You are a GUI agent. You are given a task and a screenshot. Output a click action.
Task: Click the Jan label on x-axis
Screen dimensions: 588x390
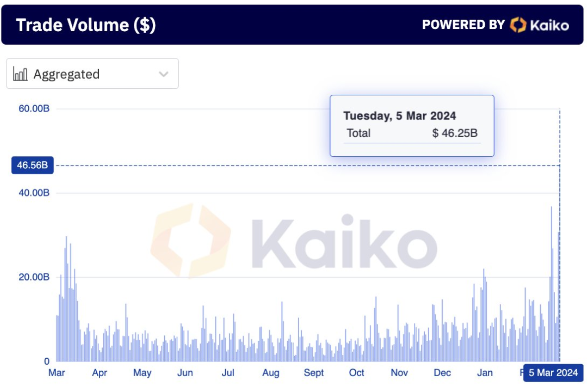click(x=485, y=373)
